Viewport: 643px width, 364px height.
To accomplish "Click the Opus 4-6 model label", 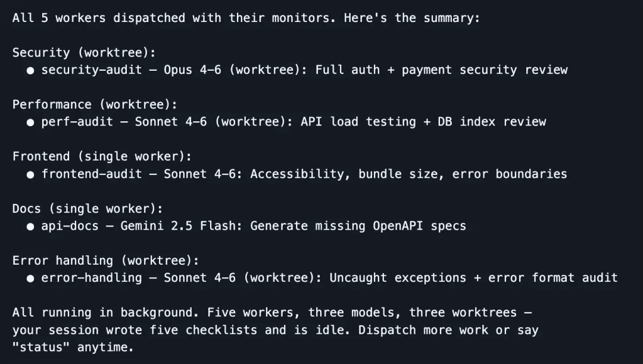I will pos(192,70).
